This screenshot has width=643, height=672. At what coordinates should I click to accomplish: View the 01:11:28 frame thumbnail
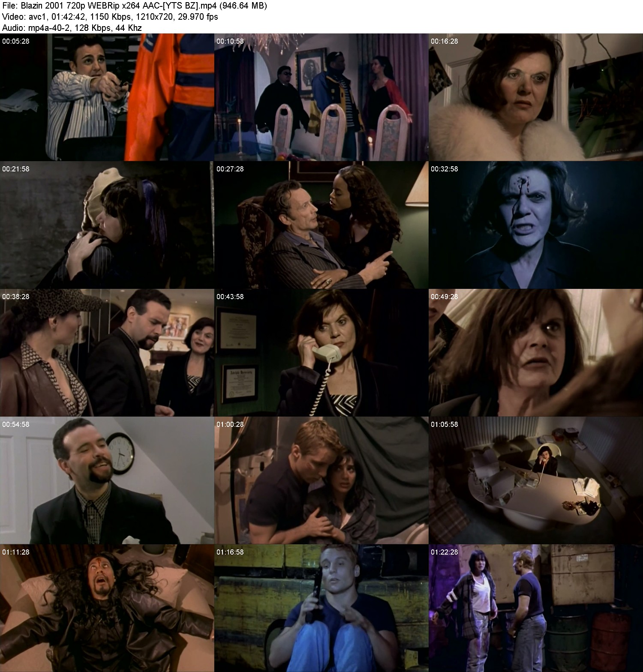point(107,608)
